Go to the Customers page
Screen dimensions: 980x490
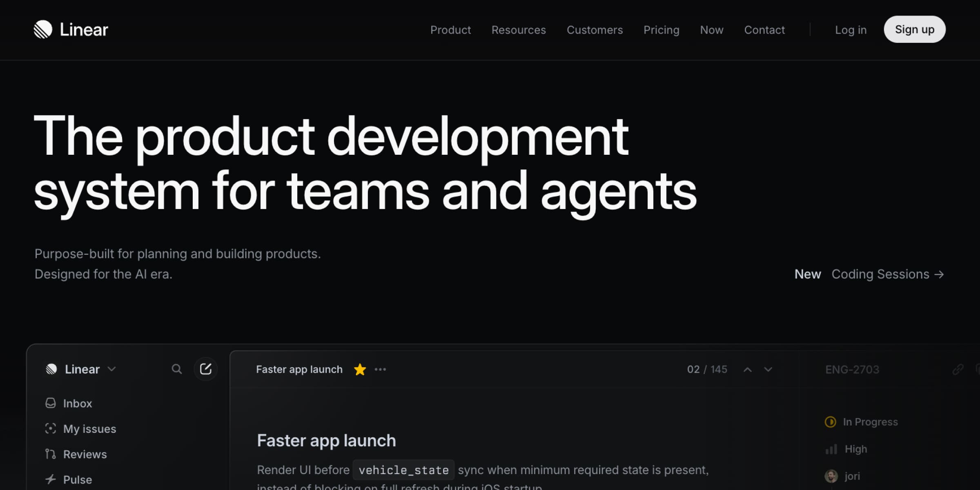coord(595,30)
